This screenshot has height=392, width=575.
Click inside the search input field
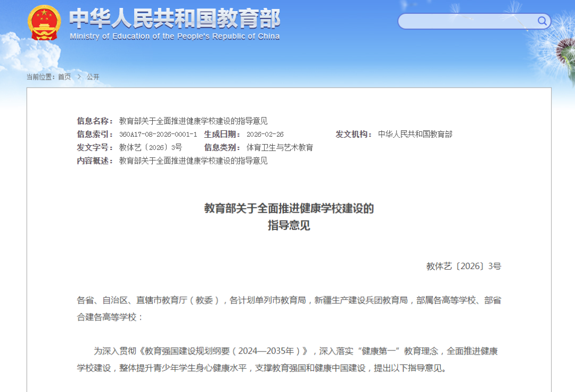tap(469, 21)
